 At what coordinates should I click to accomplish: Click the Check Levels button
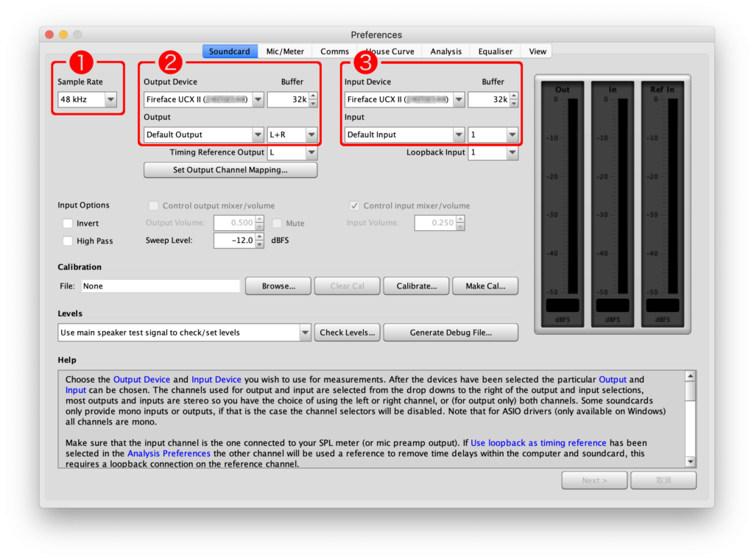(348, 333)
